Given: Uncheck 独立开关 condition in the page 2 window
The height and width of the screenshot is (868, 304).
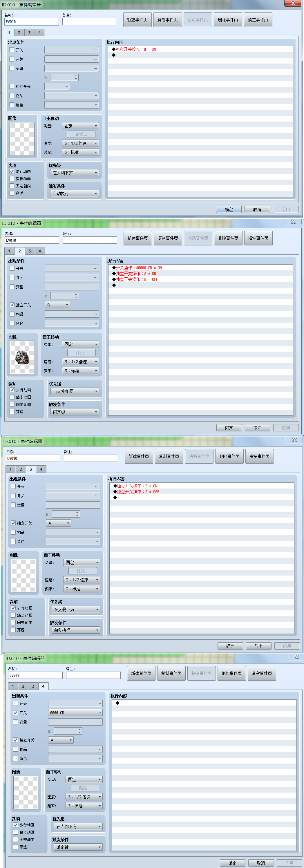Looking at the screenshot, I should coord(12,305).
